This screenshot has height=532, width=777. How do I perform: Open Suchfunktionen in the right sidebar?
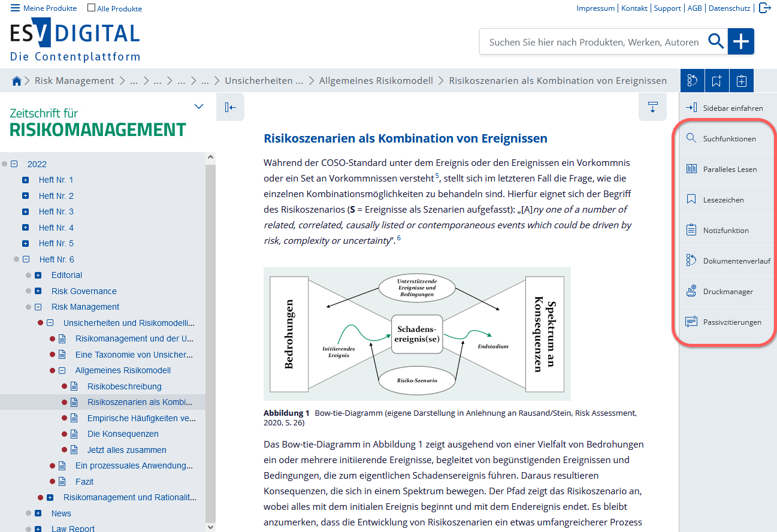click(x=726, y=138)
